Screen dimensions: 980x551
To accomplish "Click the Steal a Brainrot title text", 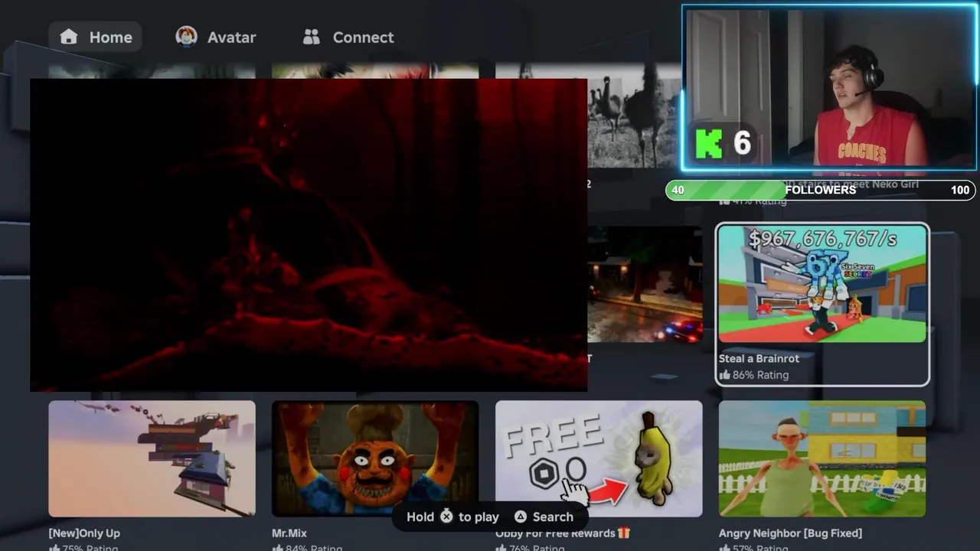I will pos(759,358).
